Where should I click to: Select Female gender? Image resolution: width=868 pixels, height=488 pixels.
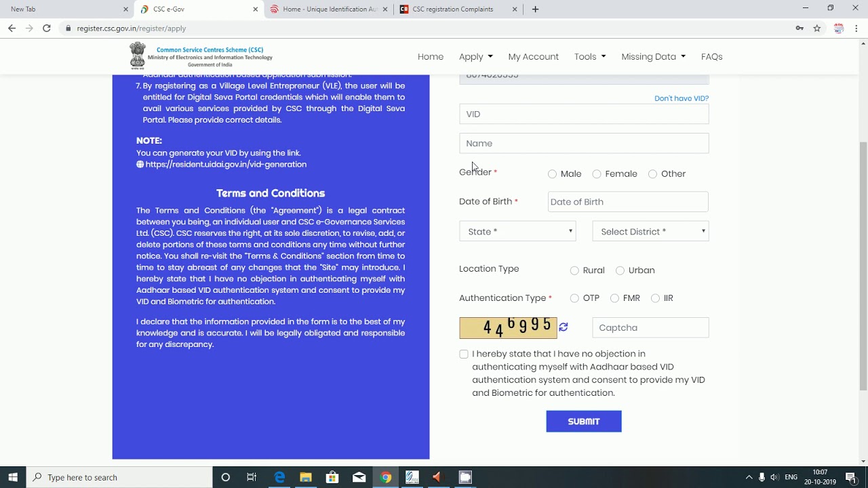tap(597, 174)
